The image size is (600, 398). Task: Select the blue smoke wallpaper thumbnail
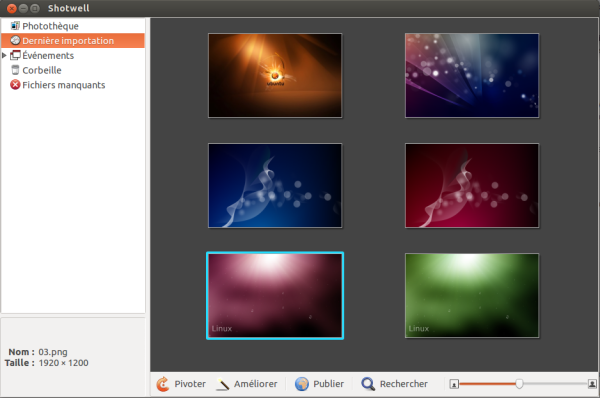click(275, 186)
